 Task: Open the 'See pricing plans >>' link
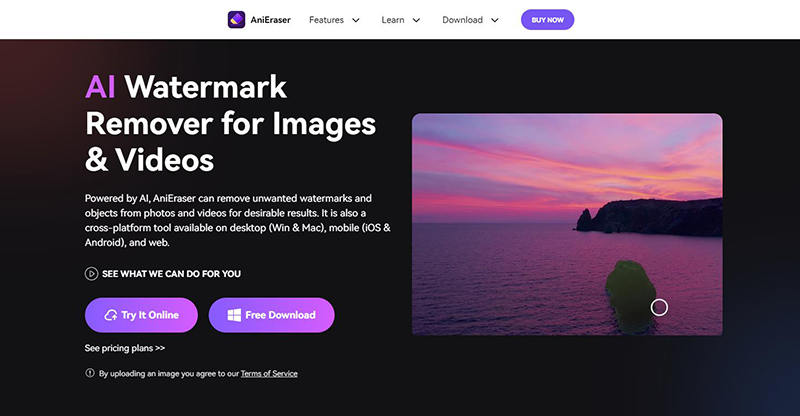(125, 348)
